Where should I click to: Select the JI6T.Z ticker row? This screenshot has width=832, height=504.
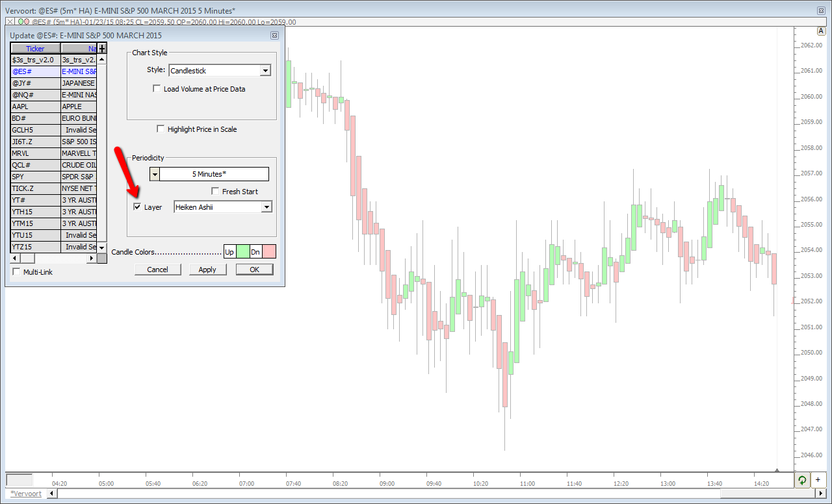click(54, 142)
